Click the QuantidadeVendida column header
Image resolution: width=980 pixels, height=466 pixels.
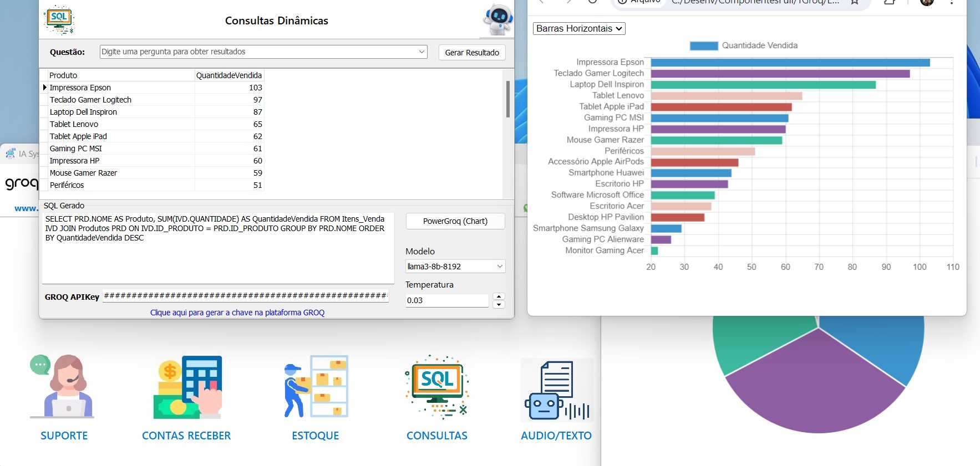click(229, 75)
